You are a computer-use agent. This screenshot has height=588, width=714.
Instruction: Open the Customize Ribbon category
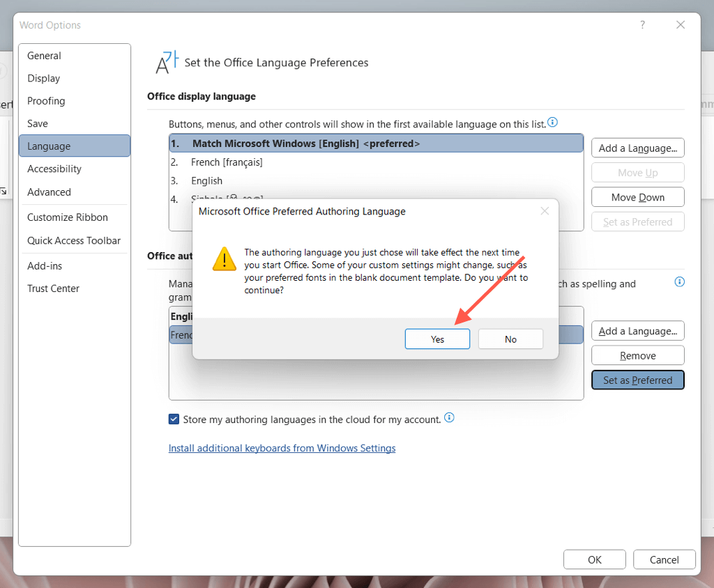click(x=68, y=217)
